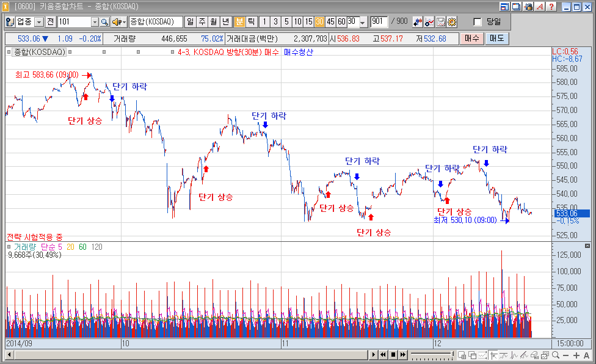
Task: Select the 분 minute period tab
Action: [239, 21]
